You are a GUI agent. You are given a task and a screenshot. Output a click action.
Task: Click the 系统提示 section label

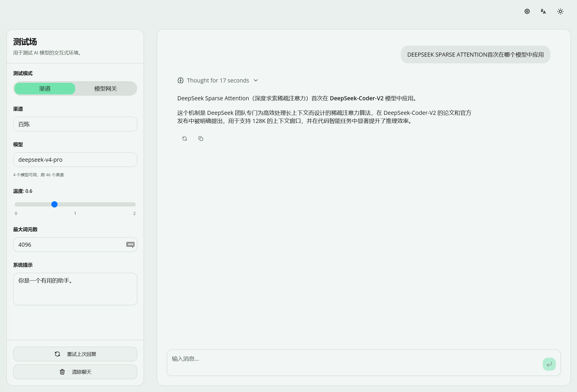(x=23, y=265)
